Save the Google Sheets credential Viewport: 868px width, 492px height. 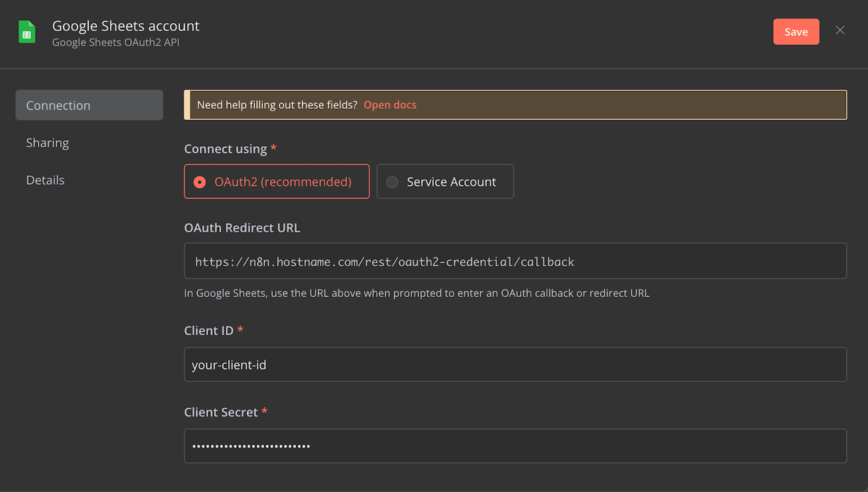coord(796,32)
